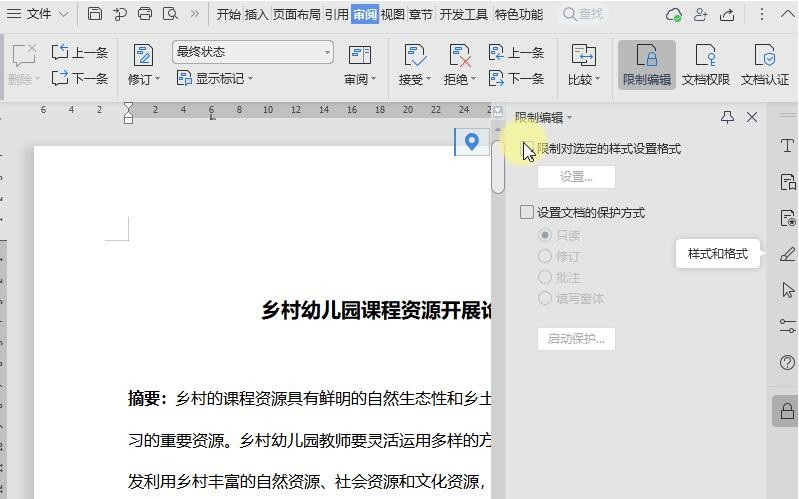
Task: Expand the 文件 menu dropdown arrow
Action: point(64,14)
